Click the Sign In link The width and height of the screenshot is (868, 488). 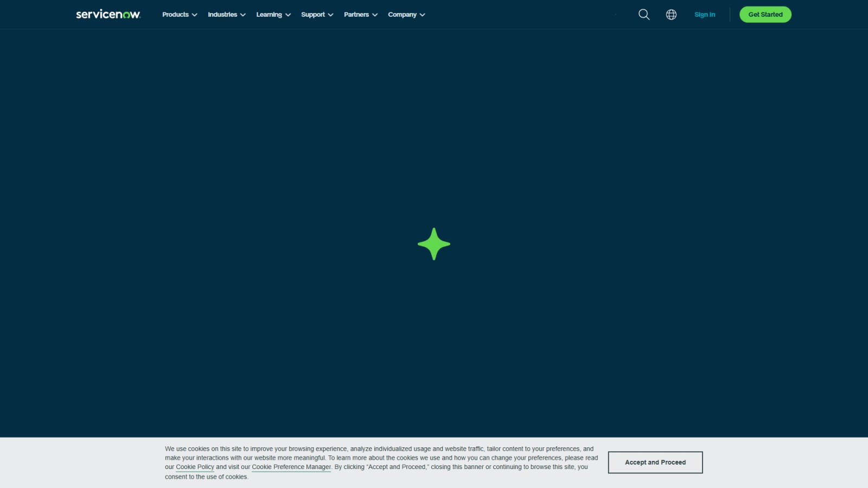click(705, 15)
